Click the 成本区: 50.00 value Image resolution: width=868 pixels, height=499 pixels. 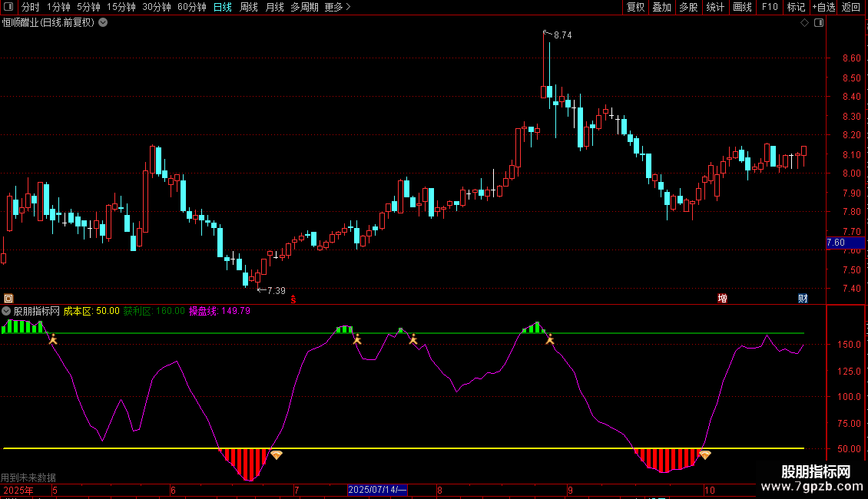tap(91, 311)
